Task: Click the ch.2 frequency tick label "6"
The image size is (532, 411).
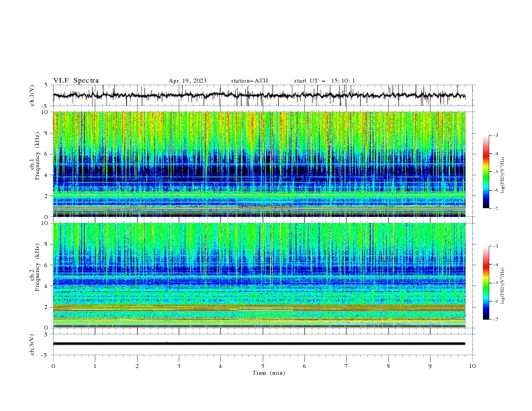Action: (x=47, y=265)
